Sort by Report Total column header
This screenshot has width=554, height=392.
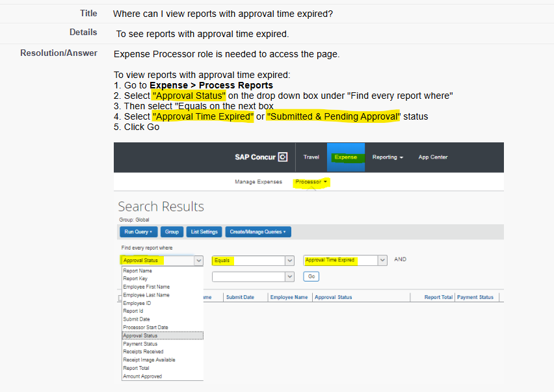438,297
